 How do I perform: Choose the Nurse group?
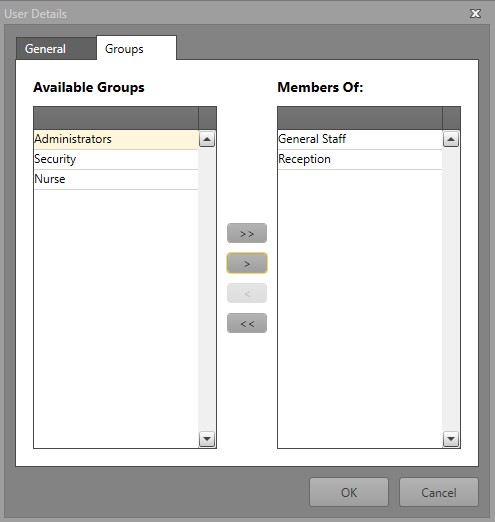pyautogui.click(x=116, y=179)
